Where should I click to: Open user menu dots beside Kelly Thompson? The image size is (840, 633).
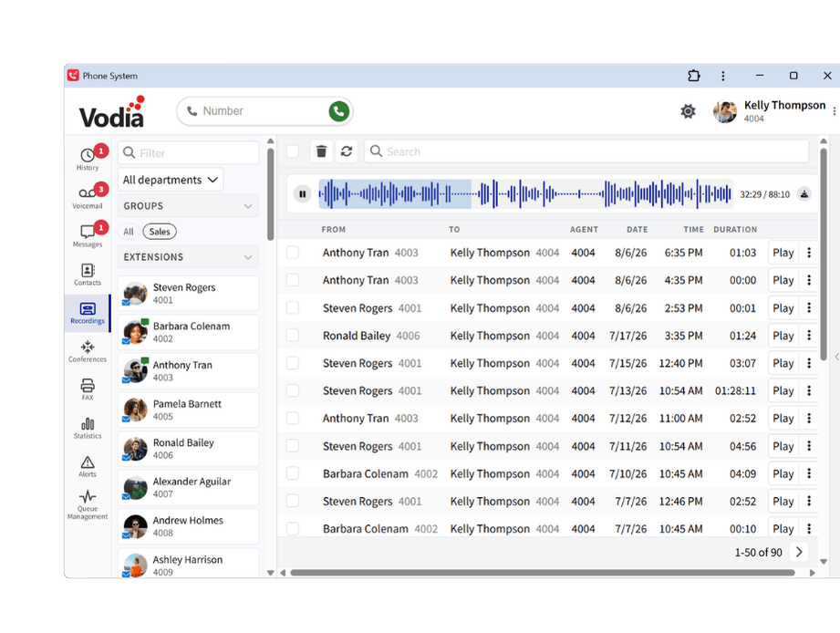coord(835,111)
